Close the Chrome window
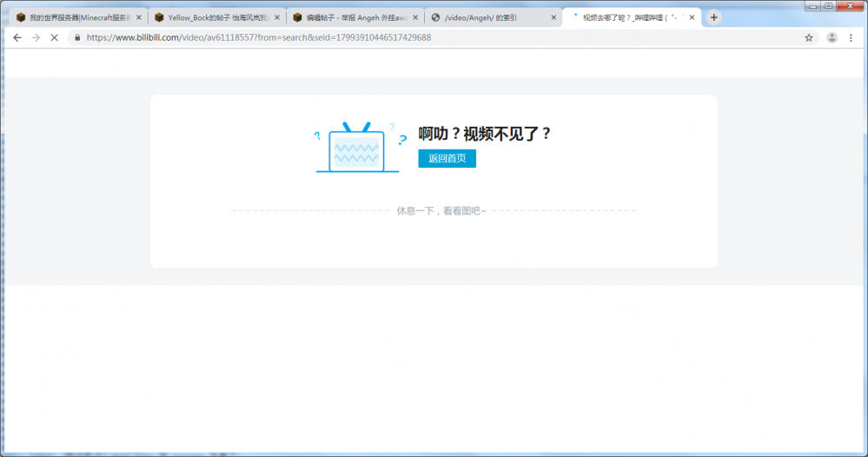868x457 pixels. [x=851, y=6]
